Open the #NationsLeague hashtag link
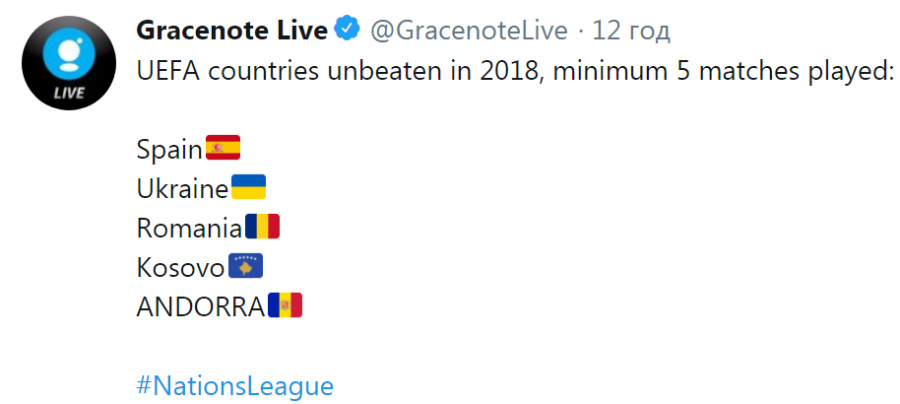 click(235, 386)
